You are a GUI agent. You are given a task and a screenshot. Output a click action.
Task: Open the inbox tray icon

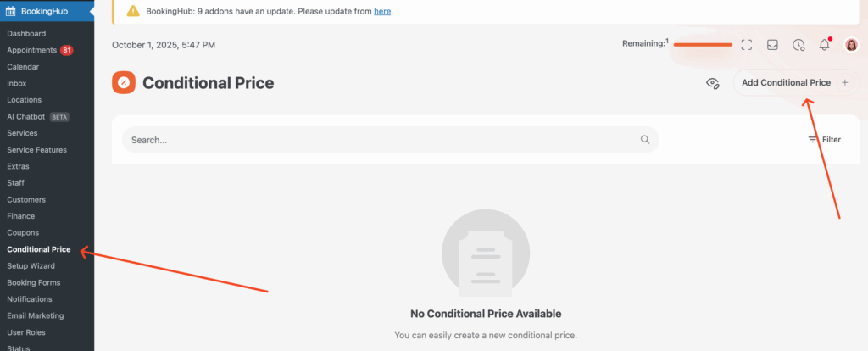click(772, 45)
